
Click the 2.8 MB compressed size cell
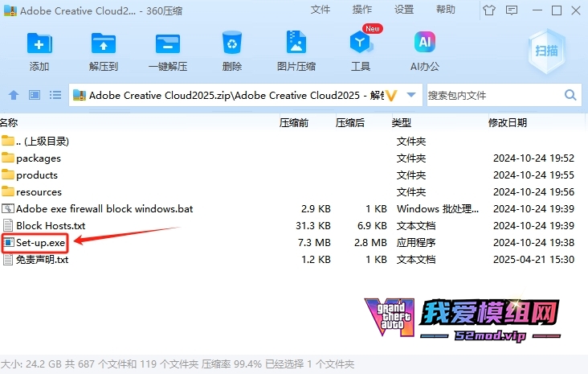[x=370, y=243]
